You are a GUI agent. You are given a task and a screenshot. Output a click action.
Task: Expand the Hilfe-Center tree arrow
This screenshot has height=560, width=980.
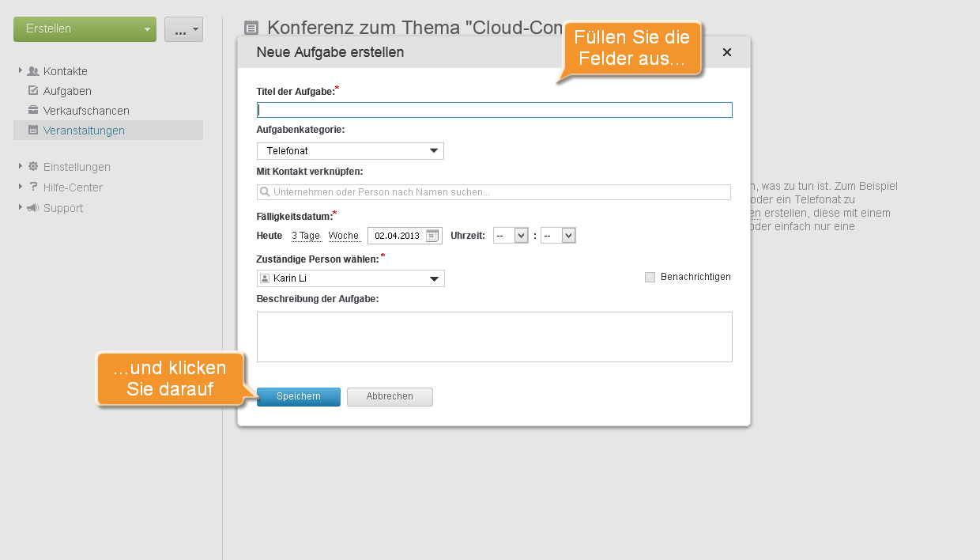(21, 187)
